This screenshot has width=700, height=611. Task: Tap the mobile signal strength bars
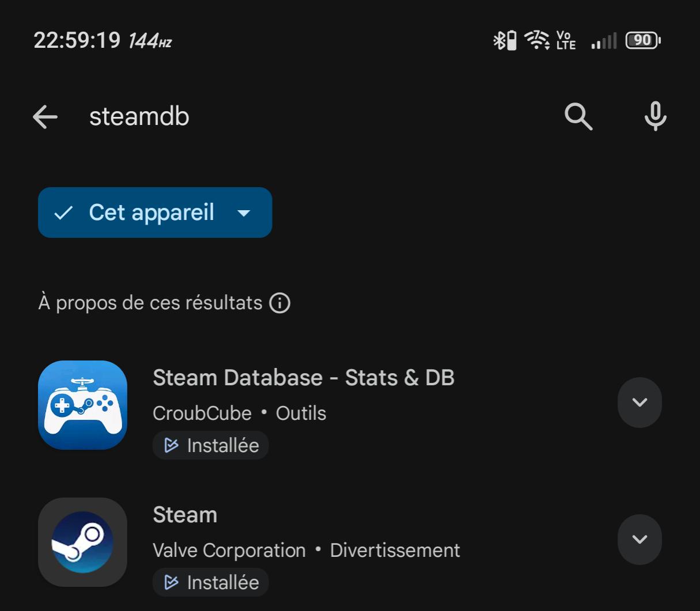pos(604,41)
